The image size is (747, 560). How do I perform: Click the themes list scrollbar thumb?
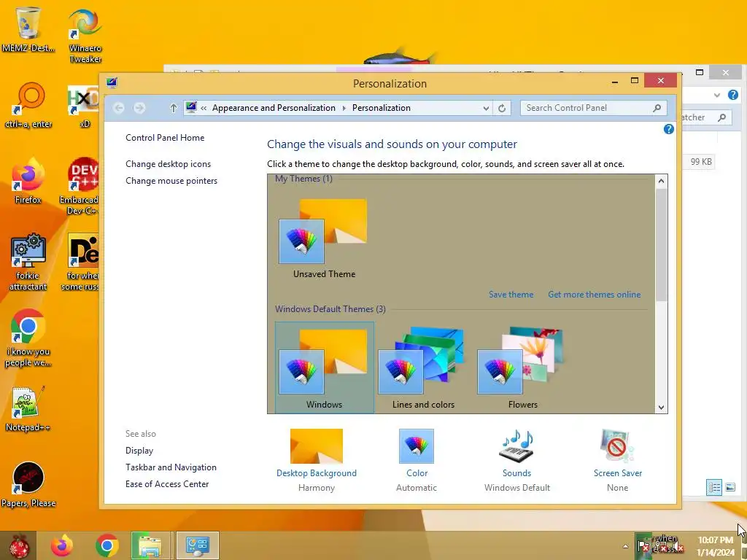click(661, 245)
